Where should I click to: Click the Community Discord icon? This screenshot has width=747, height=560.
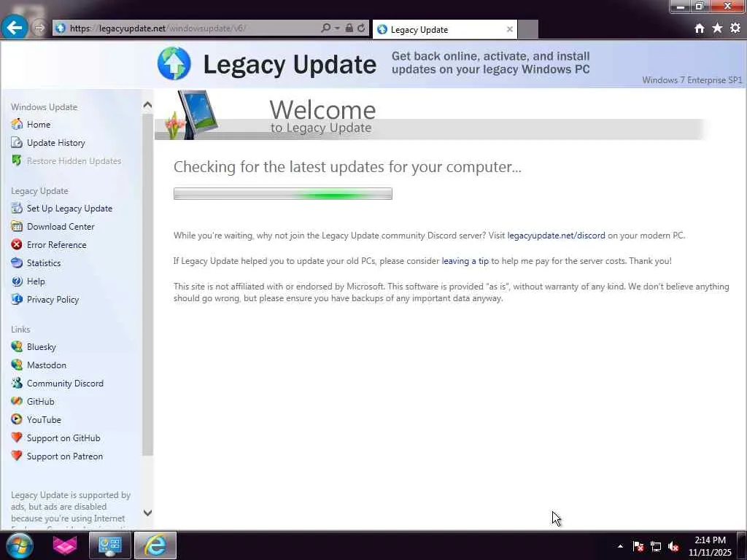17,383
